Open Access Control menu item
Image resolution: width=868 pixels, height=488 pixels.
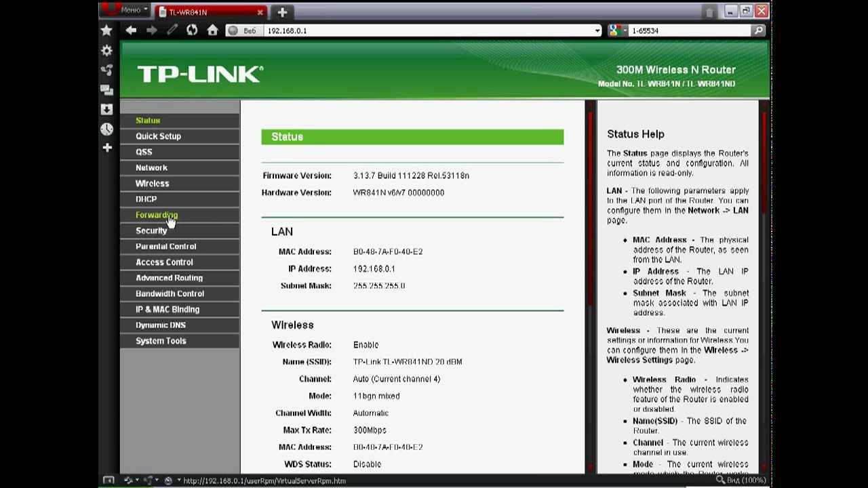(x=164, y=262)
